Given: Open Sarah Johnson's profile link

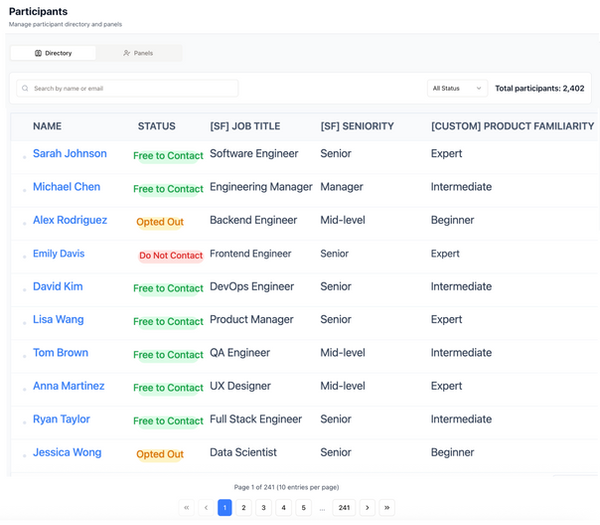Looking at the screenshot, I should tap(70, 153).
